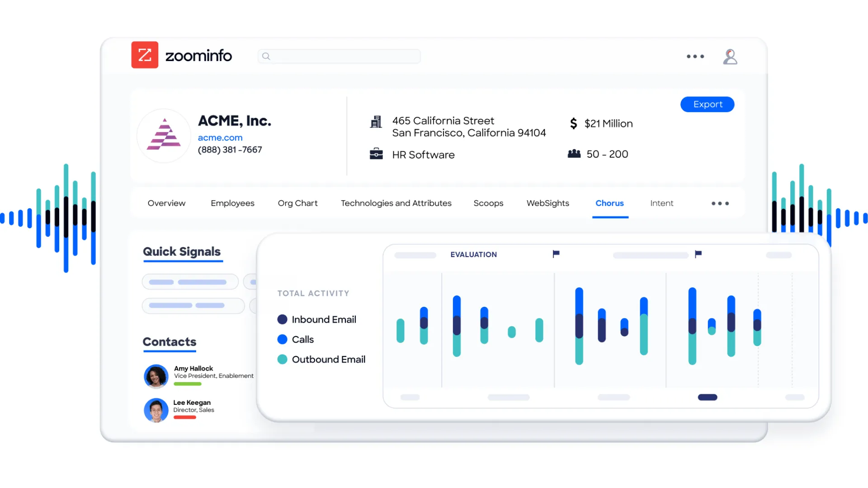Toggle Calls legend dot
The height and width of the screenshot is (488, 868).
click(x=283, y=339)
